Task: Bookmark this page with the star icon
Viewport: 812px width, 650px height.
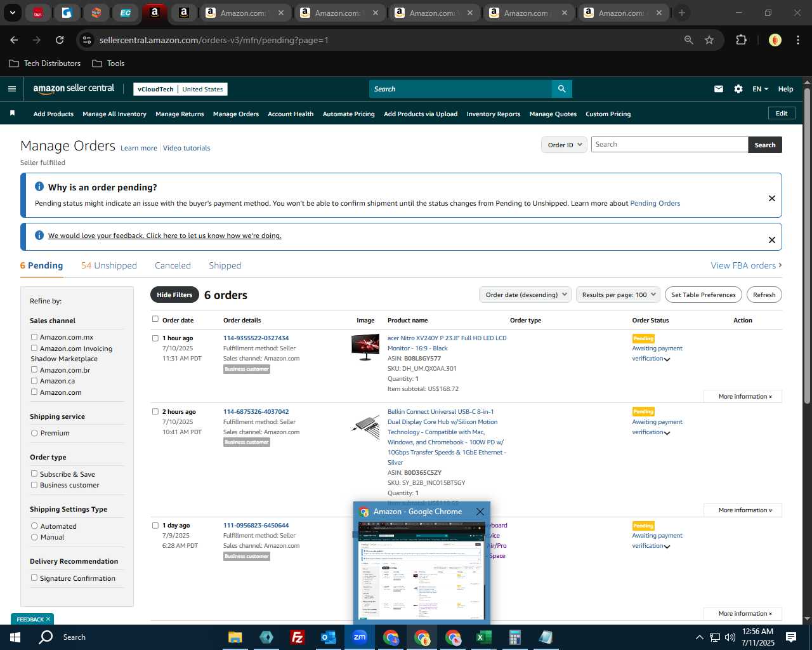Action: 709,40
